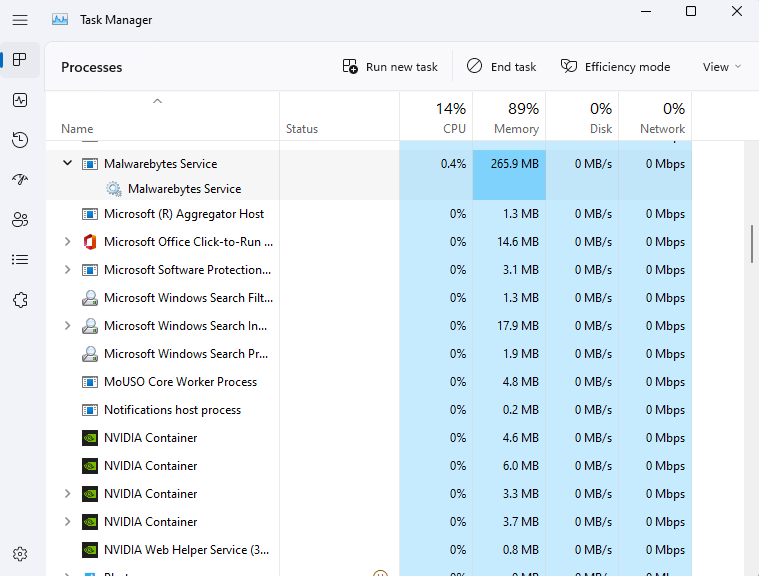The image size is (759, 576).
Task: Select the MoUSO Core Worker Process row
Action: click(180, 382)
